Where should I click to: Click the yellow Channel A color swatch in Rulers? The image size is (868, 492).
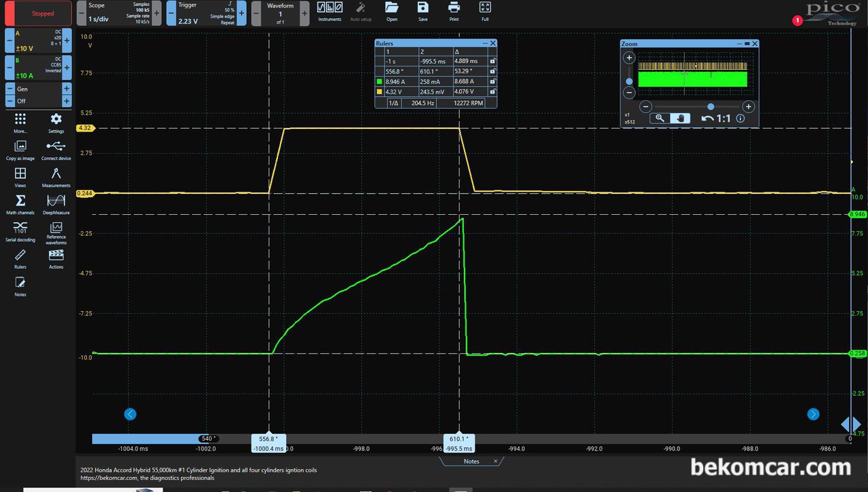click(x=379, y=91)
